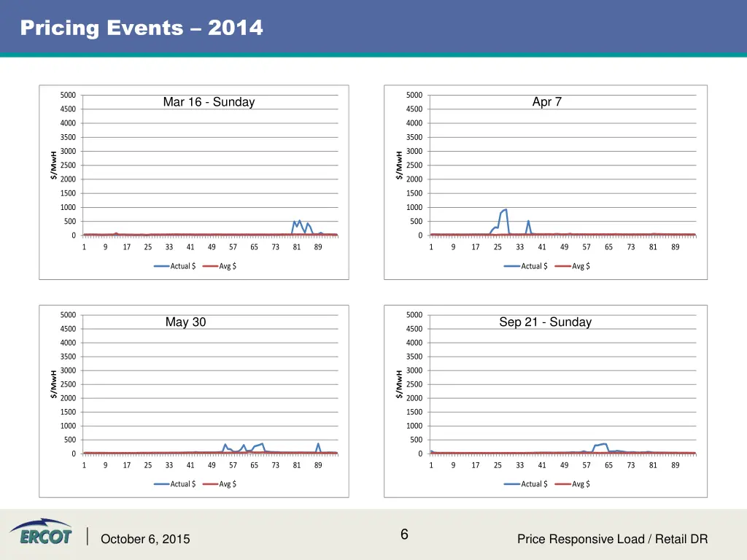Click the 'Mar 16 - Sunday' chart title
Viewport: 747px width, 560px height.
point(209,102)
